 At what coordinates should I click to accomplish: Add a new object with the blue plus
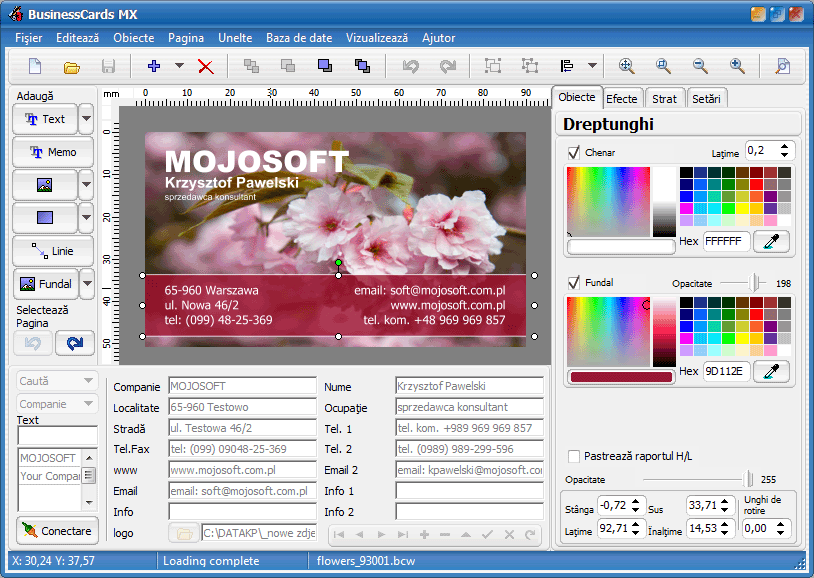pos(154,66)
